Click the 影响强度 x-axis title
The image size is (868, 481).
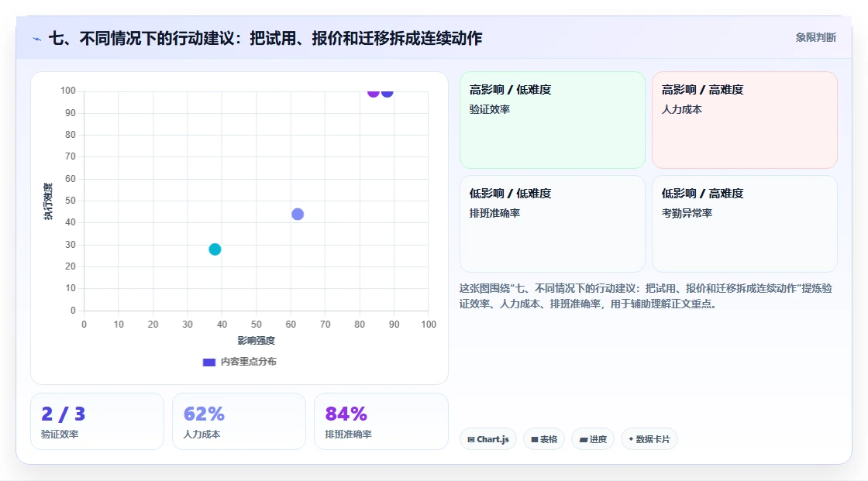257,340
